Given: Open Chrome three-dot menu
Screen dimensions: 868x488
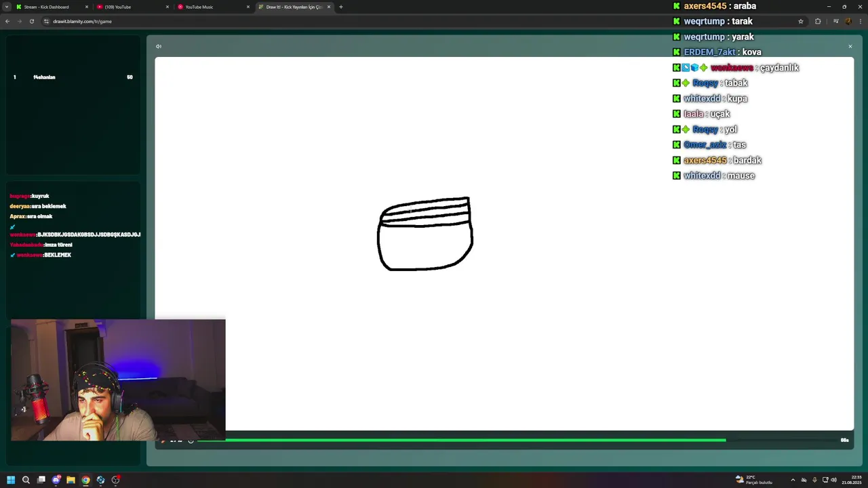Looking at the screenshot, I should click(x=861, y=21).
